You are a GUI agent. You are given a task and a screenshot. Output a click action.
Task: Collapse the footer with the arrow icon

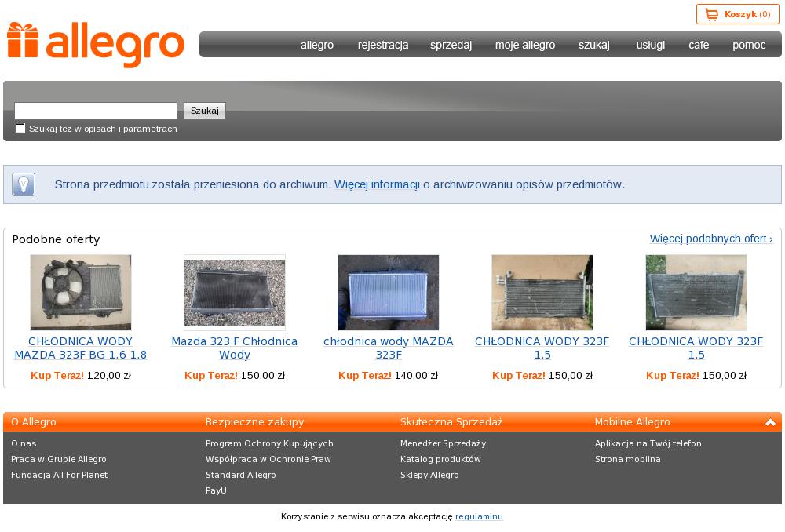coord(770,422)
